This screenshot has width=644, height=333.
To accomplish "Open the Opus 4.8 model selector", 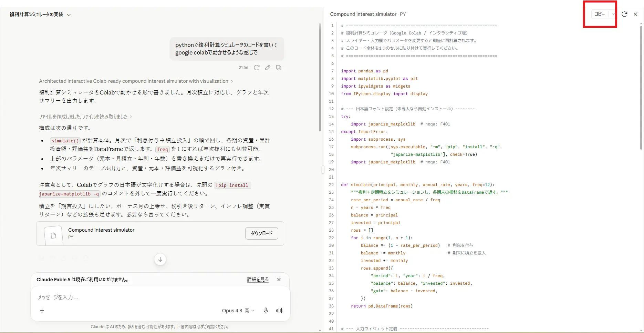I will [238, 311].
